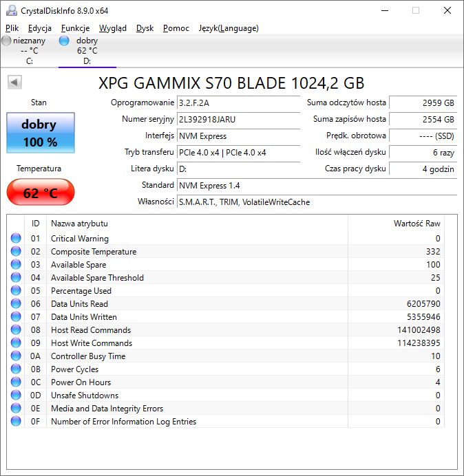Select the Percentage Used attribute name
The height and width of the screenshot is (476, 464).
click(81, 291)
